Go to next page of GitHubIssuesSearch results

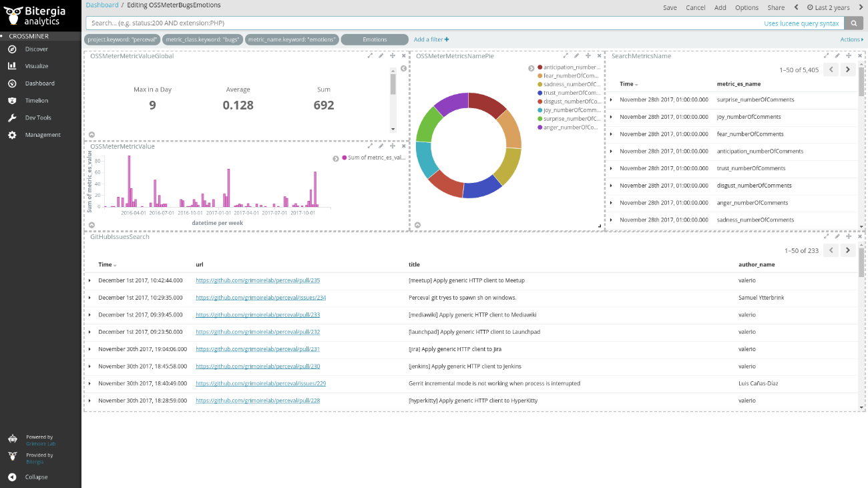click(x=847, y=250)
